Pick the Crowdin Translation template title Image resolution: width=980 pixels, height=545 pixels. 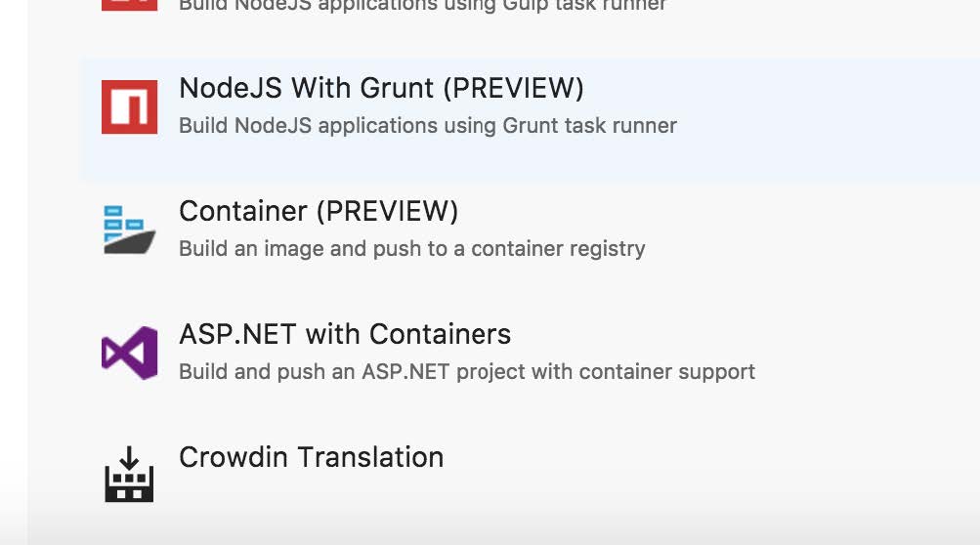pos(312,457)
